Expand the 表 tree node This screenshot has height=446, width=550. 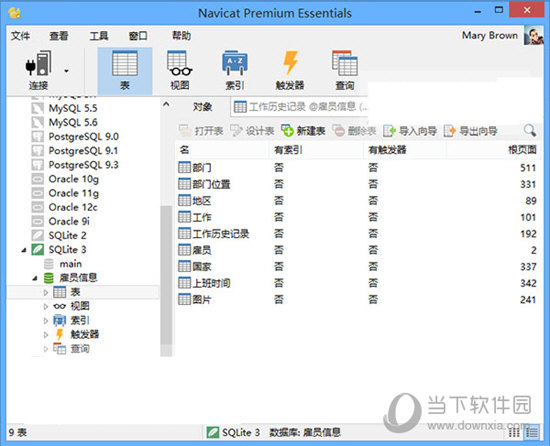point(46,292)
